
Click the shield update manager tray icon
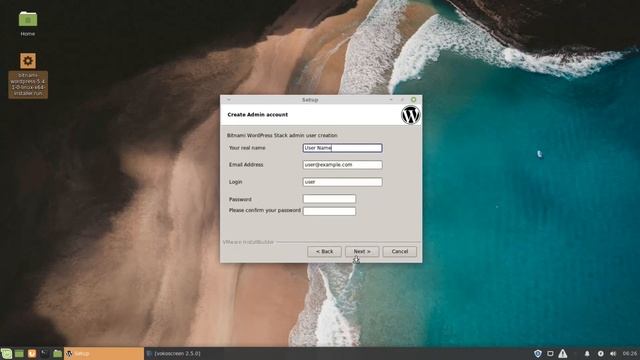click(538, 353)
